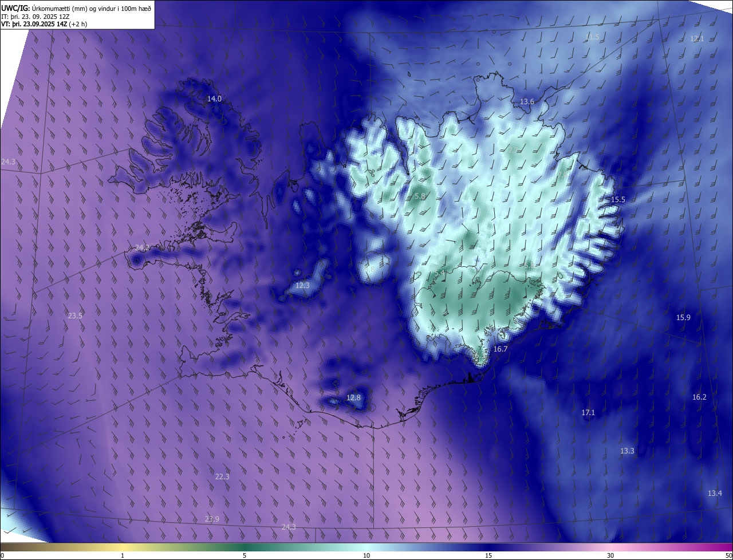Click the legend tick label 5
733x560 pixels.
[x=245, y=556]
